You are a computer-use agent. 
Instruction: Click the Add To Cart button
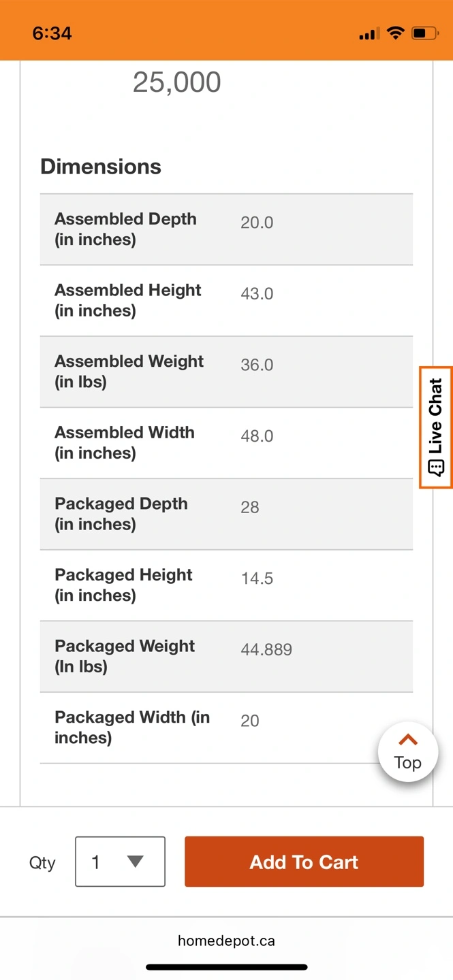tap(304, 862)
